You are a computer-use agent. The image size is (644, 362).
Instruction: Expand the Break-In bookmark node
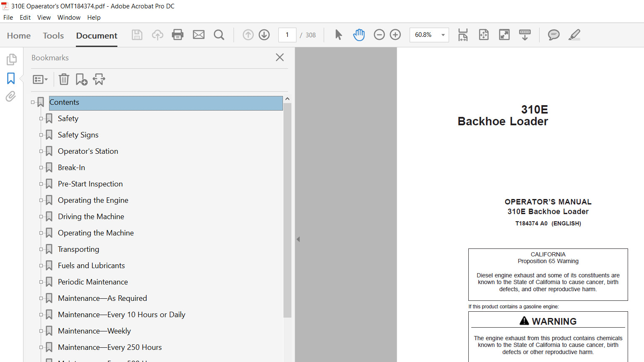pos(41,168)
